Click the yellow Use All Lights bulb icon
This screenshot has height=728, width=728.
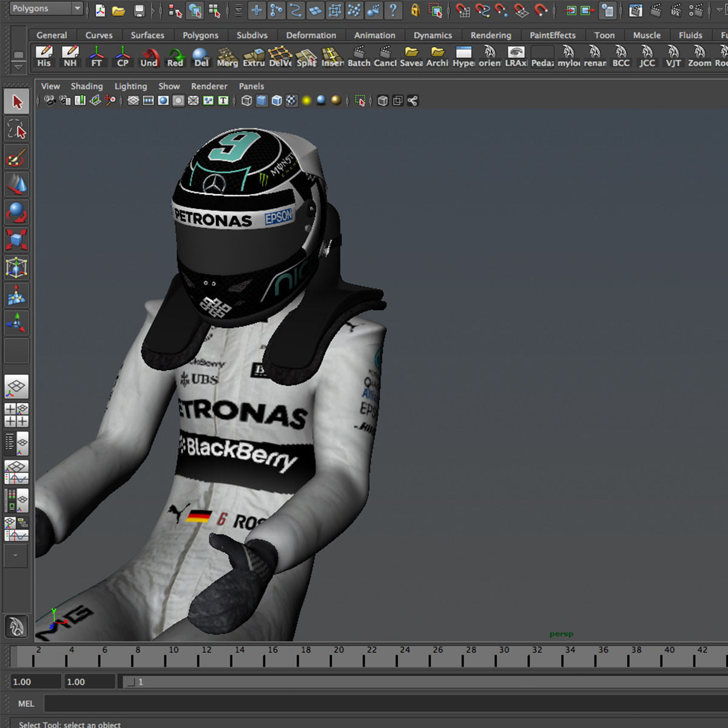coord(307,101)
